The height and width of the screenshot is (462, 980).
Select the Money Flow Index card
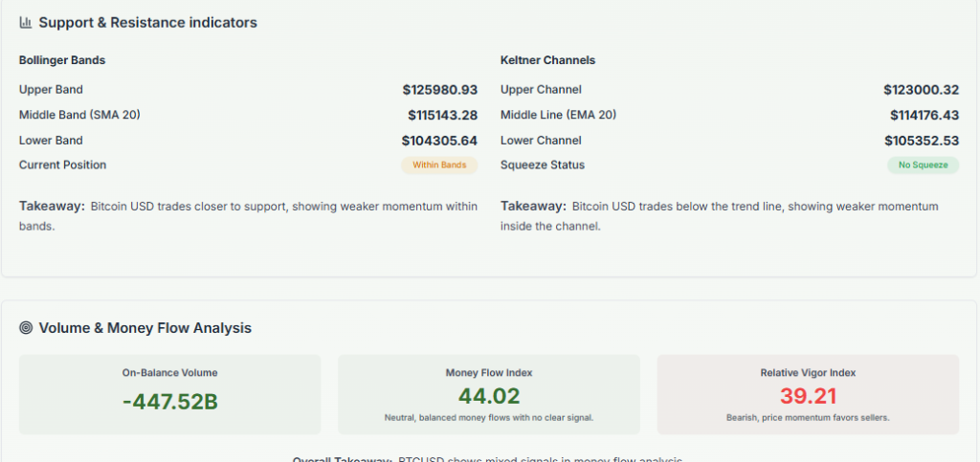pos(489,393)
